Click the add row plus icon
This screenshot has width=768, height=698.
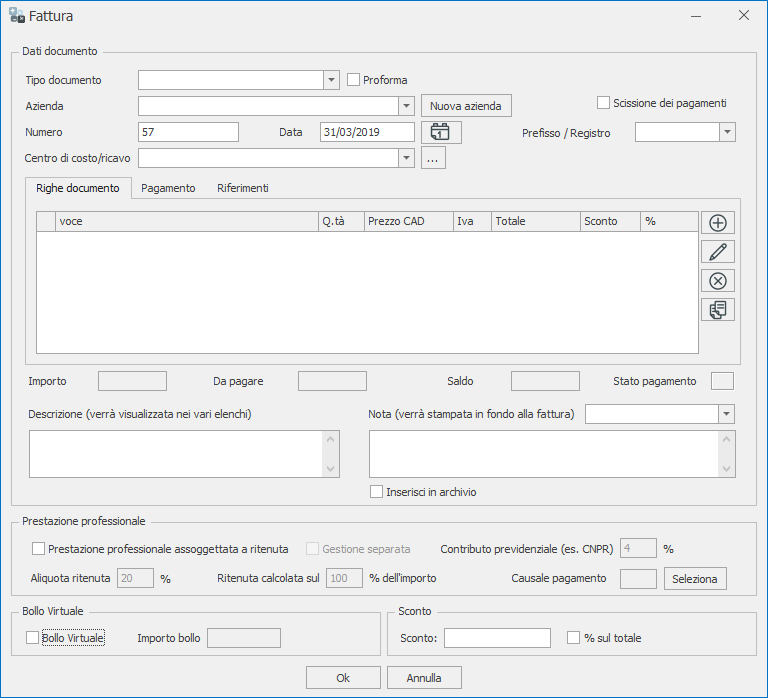(717, 223)
